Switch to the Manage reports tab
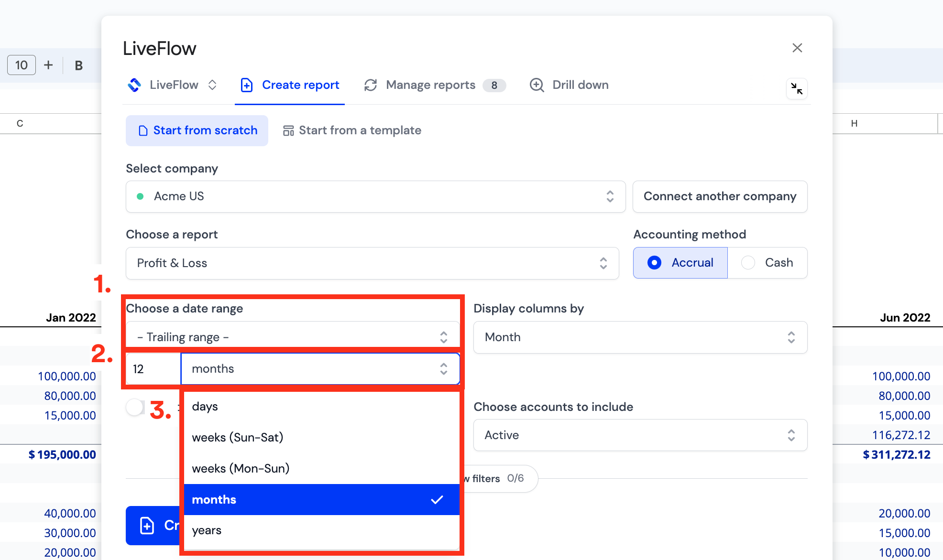Image resolution: width=943 pixels, height=560 pixels. point(435,85)
